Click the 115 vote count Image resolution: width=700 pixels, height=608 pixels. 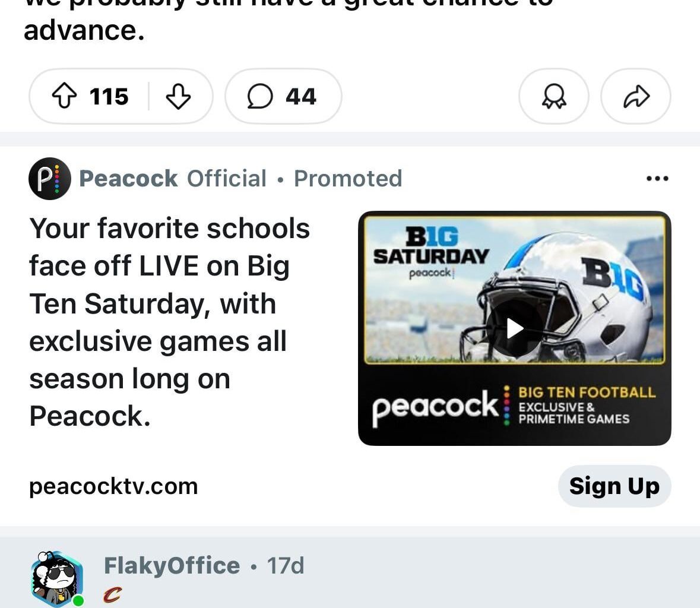point(109,96)
